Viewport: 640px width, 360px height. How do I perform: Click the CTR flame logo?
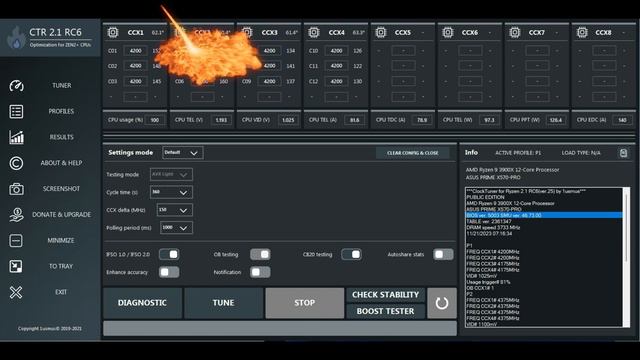pos(16,38)
